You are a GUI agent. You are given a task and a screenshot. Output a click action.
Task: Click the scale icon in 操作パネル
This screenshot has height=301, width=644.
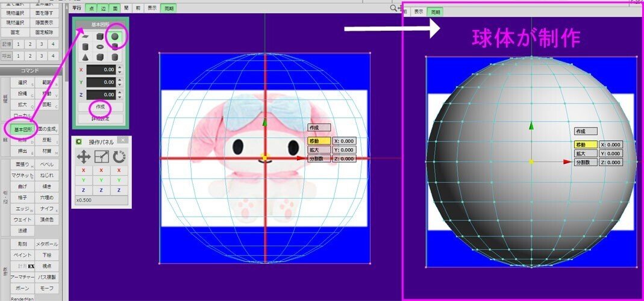click(x=101, y=157)
